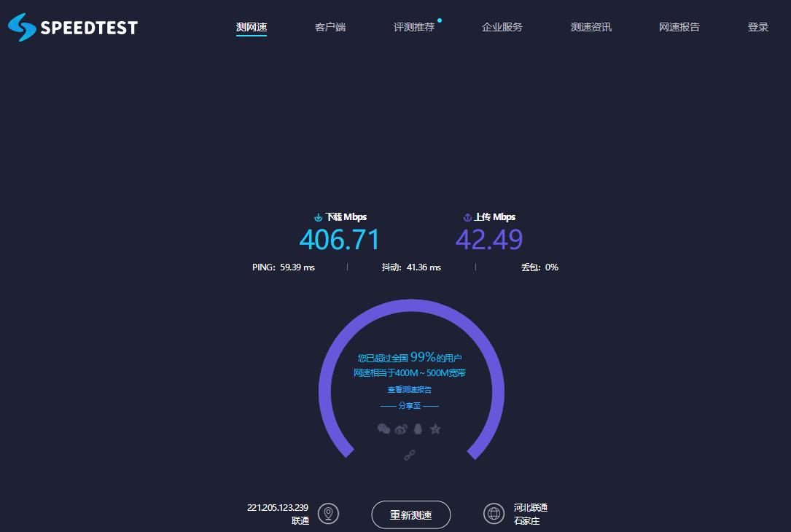Click the location pin icon near IP address

click(328, 514)
